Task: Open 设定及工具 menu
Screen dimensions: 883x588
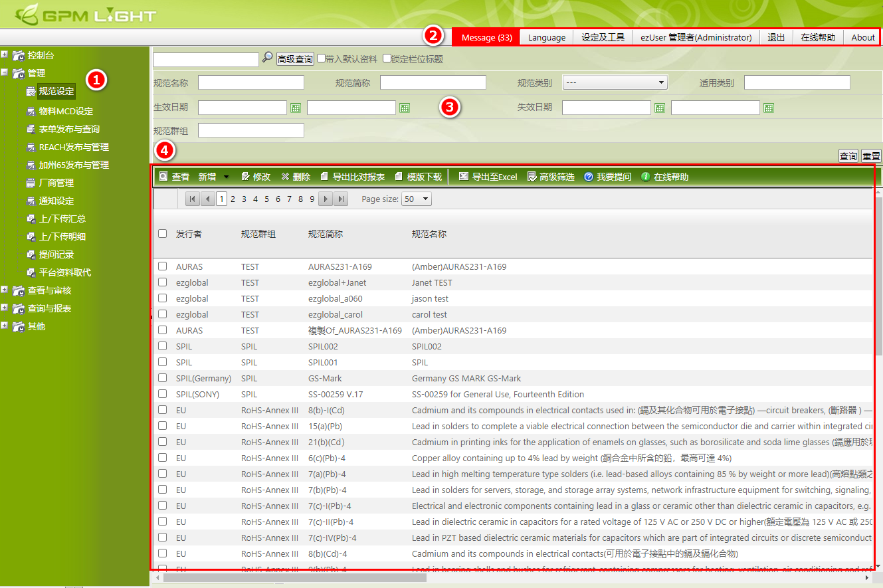Action: (603, 37)
